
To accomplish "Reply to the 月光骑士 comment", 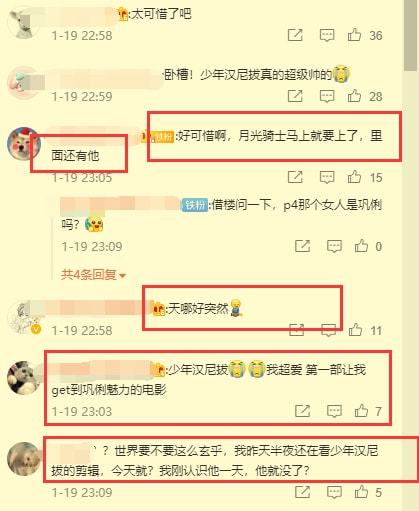I will click(x=327, y=177).
